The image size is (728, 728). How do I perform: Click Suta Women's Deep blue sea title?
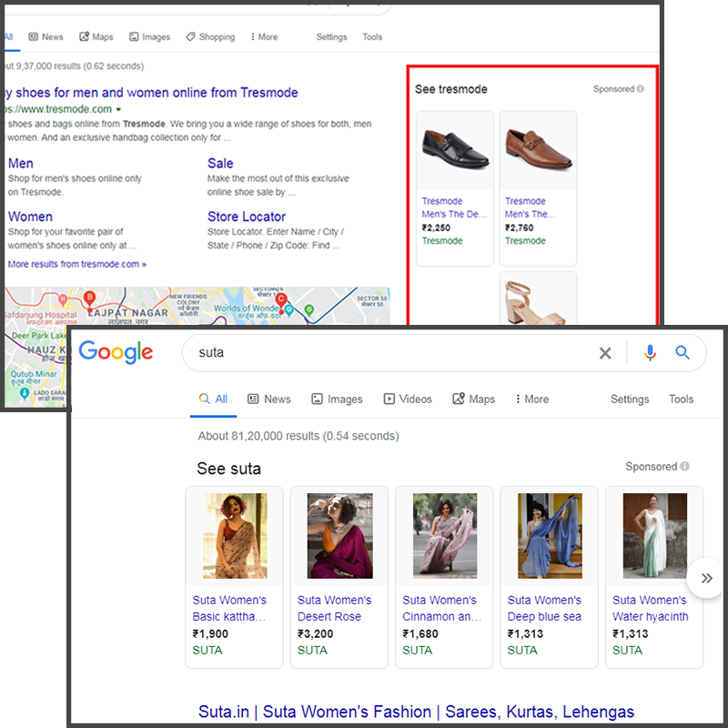(x=544, y=608)
